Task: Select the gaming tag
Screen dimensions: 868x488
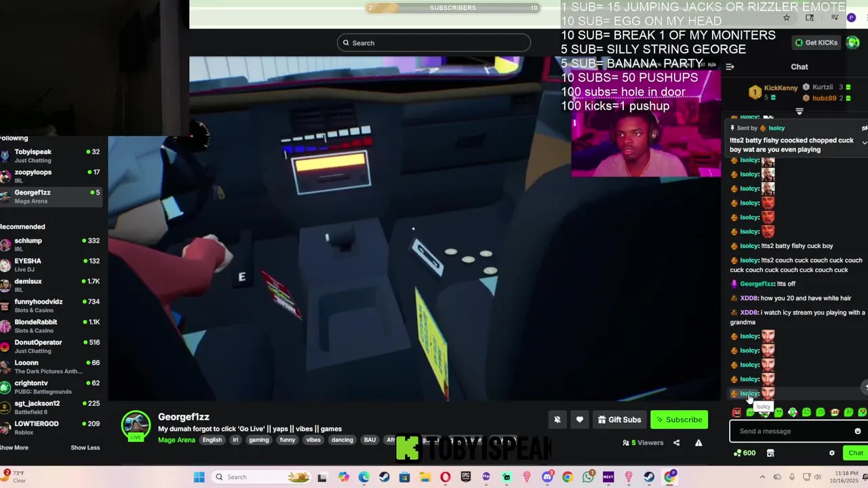Action: 258,440
